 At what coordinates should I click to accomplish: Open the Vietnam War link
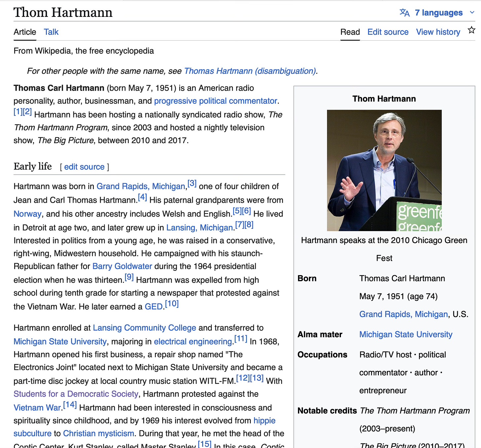tap(37, 408)
